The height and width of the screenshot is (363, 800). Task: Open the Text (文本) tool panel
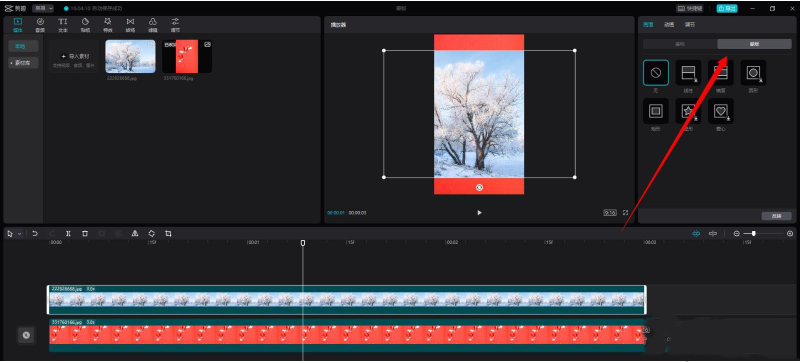62,25
